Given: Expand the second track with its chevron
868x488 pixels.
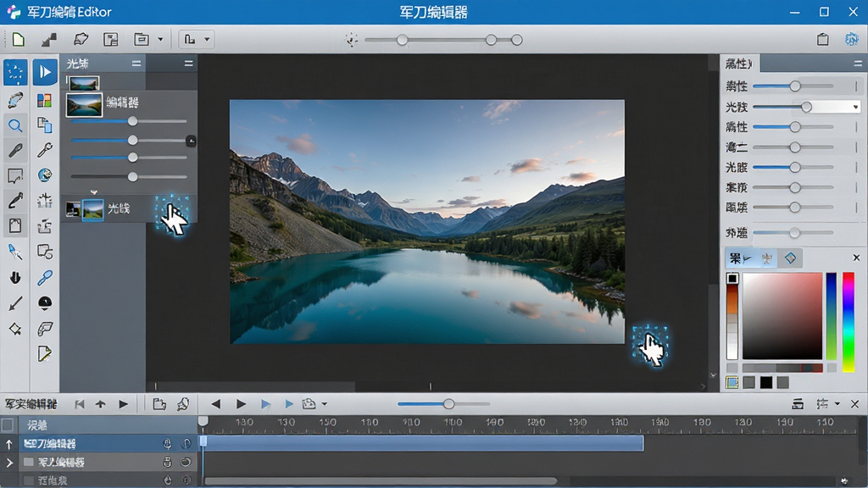Looking at the screenshot, I should click(9, 462).
